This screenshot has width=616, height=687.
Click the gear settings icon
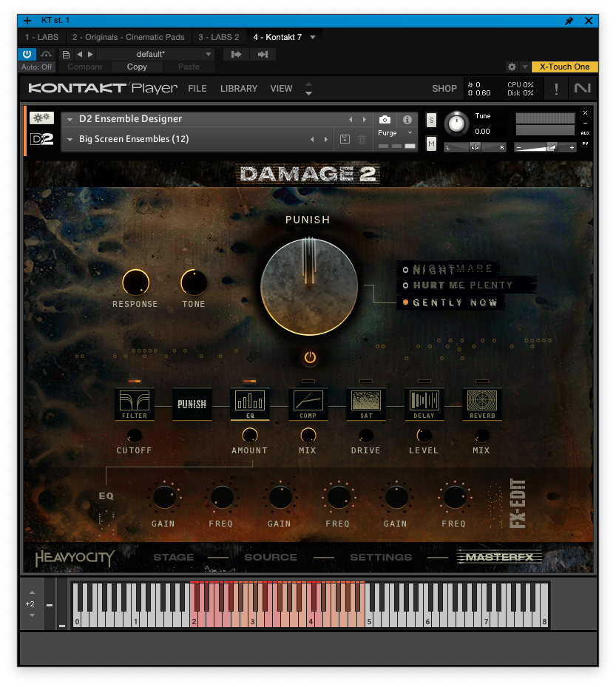(x=512, y=67)
